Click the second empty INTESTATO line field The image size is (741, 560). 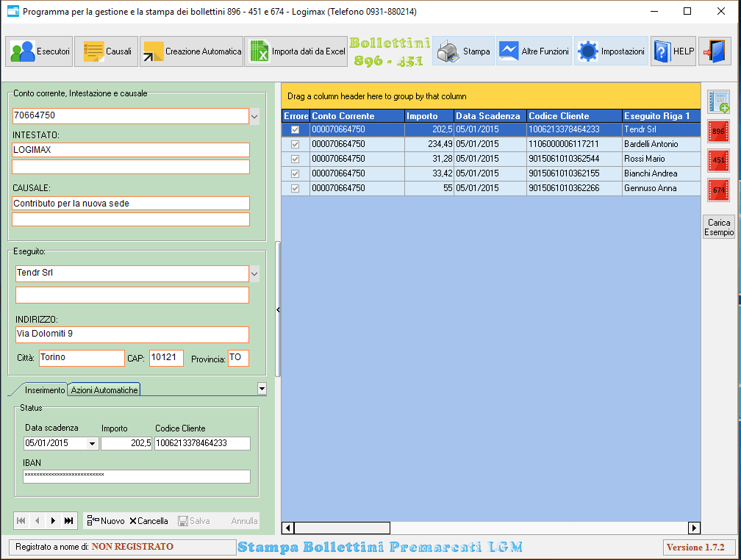pyautogui.click(x=131, y=167)
